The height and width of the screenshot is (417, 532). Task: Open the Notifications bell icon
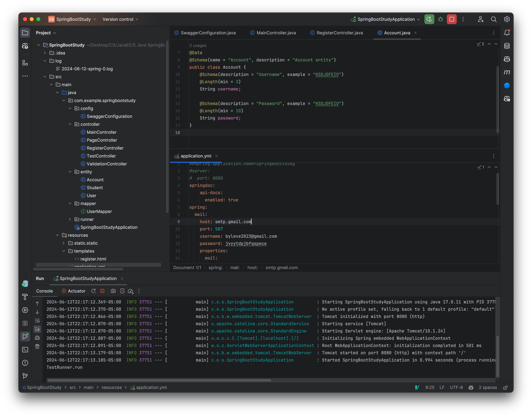tap(507, 33)
